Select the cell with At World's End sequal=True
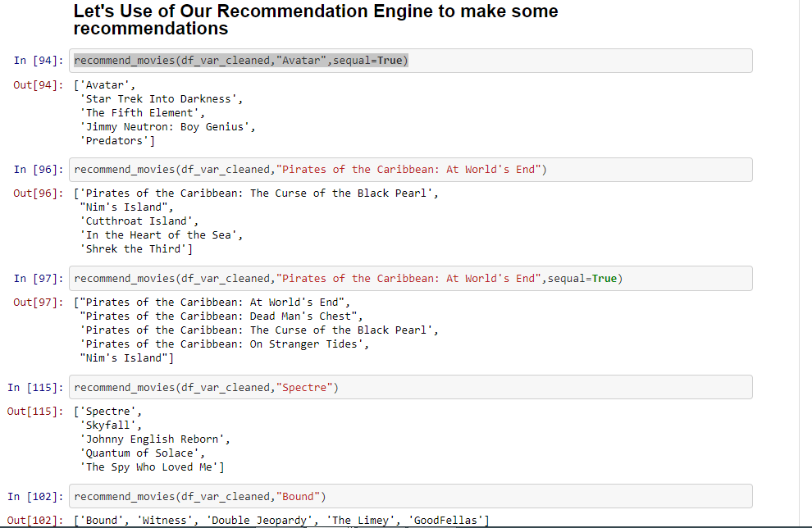 pos(411,279)
